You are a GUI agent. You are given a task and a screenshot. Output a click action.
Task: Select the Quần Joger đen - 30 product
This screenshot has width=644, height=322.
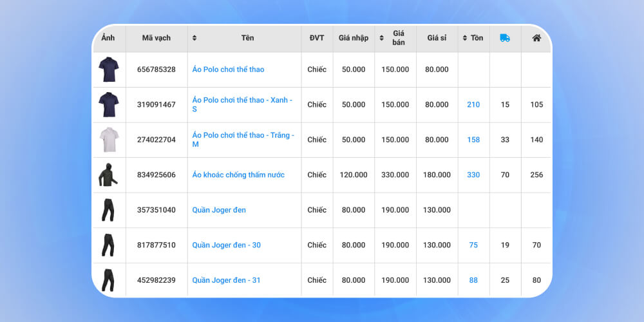tap(226, 245)
